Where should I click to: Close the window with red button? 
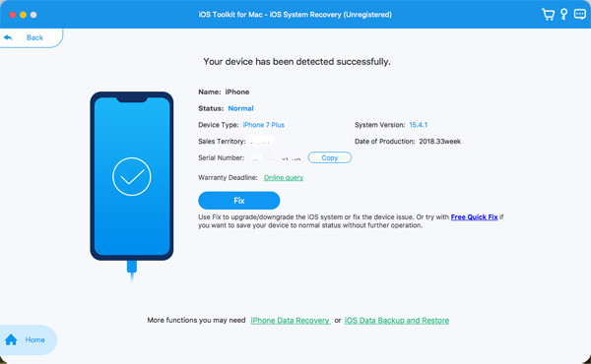13,15
